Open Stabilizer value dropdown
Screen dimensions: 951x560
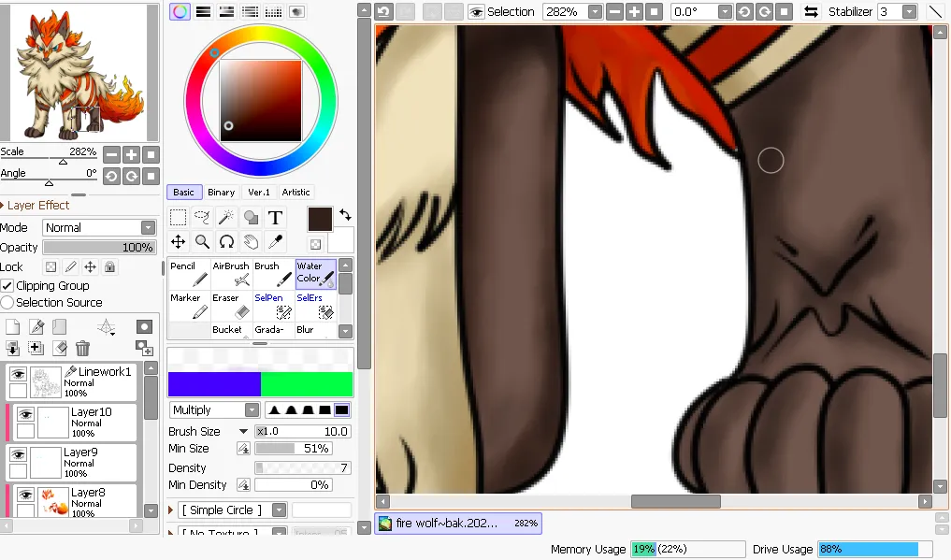909,11
